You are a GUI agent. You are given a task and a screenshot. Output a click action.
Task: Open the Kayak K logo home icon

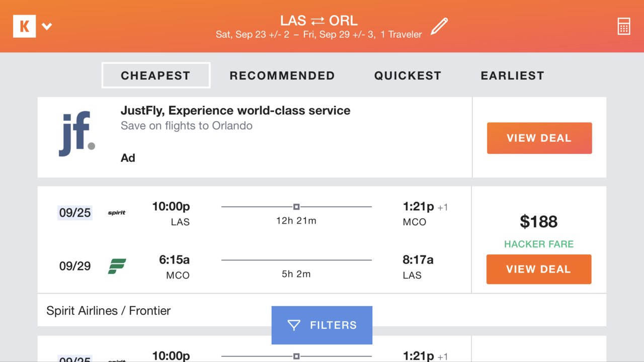pos(24,26)
